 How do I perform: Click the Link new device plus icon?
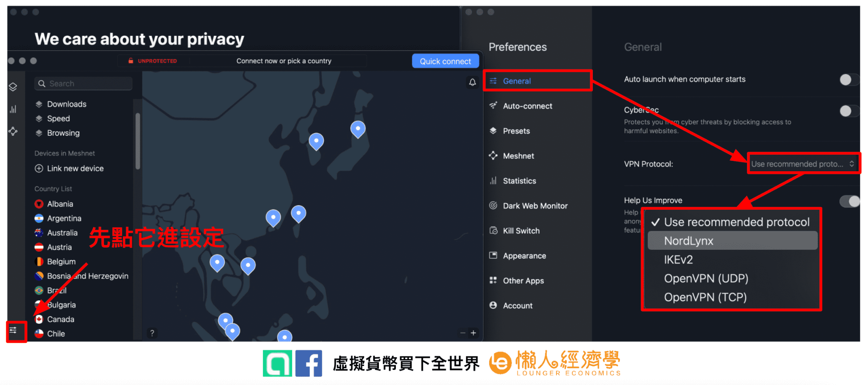pyautogui.click(x=39, y=168)
